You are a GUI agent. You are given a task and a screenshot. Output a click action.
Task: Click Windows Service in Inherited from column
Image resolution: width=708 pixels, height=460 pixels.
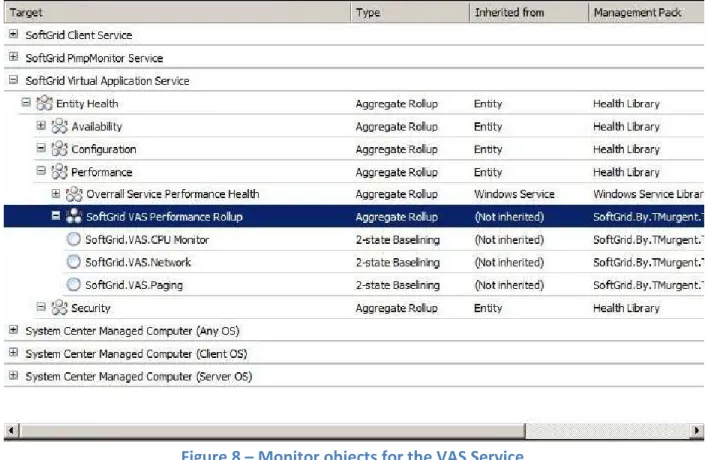point(514,194)
